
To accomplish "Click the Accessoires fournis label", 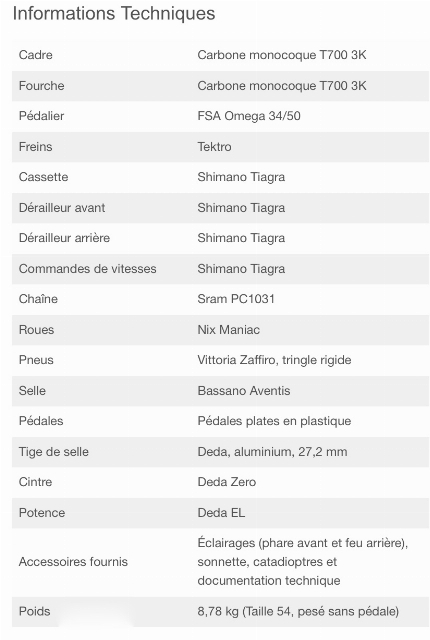I will coord(73,562).
